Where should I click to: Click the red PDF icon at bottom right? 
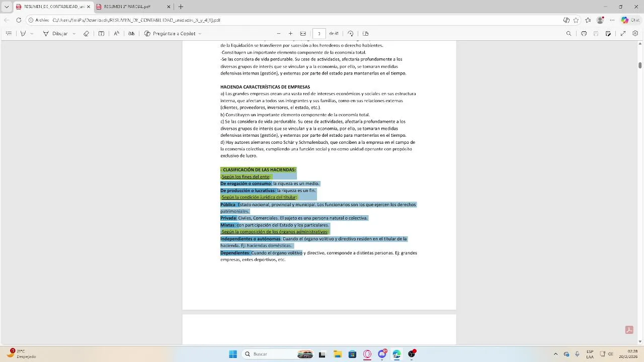point(629,330)
